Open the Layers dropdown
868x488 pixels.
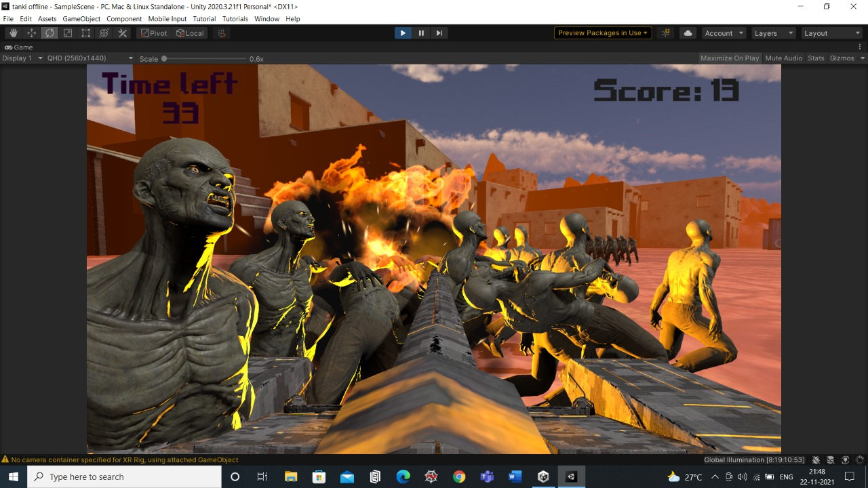point(773,33)
